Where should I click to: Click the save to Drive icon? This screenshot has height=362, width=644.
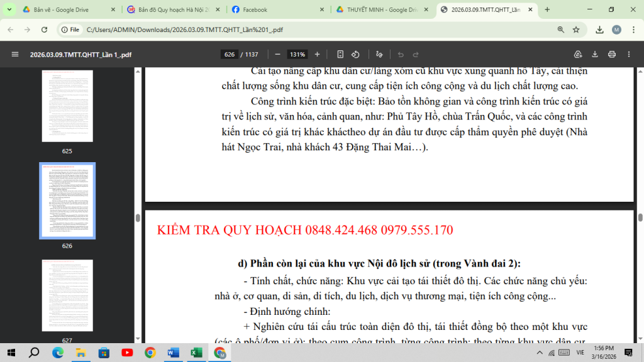point(578,54)
